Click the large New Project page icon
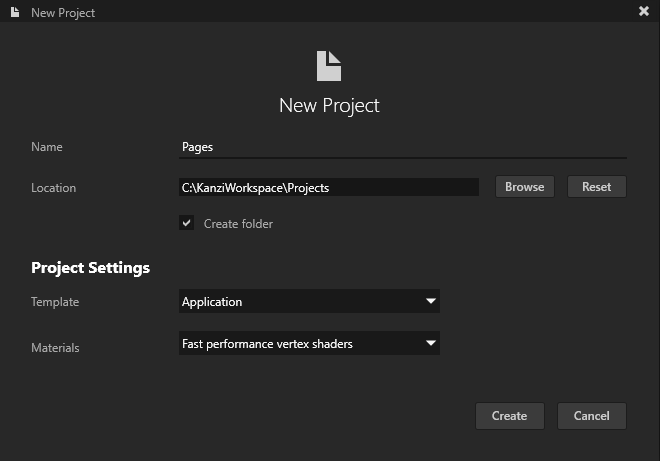 [x=329, y=66]
